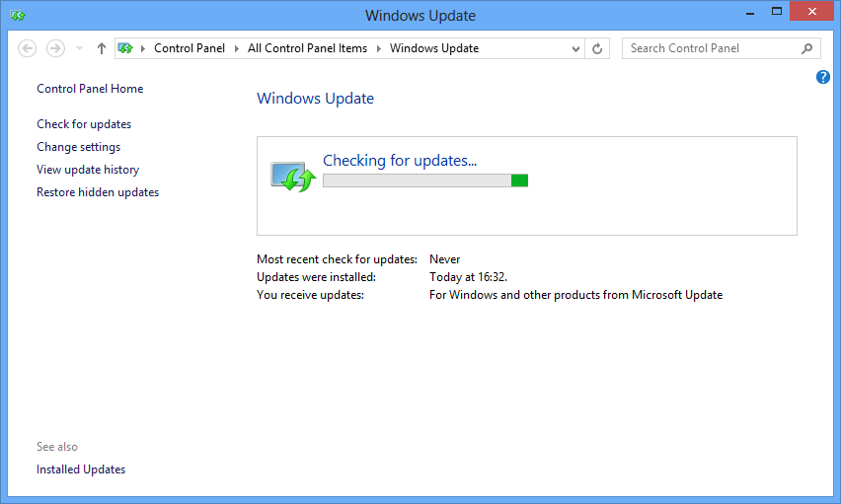Open Control Panel Home
Screen dimensions: 841x504
click(90, 89)
